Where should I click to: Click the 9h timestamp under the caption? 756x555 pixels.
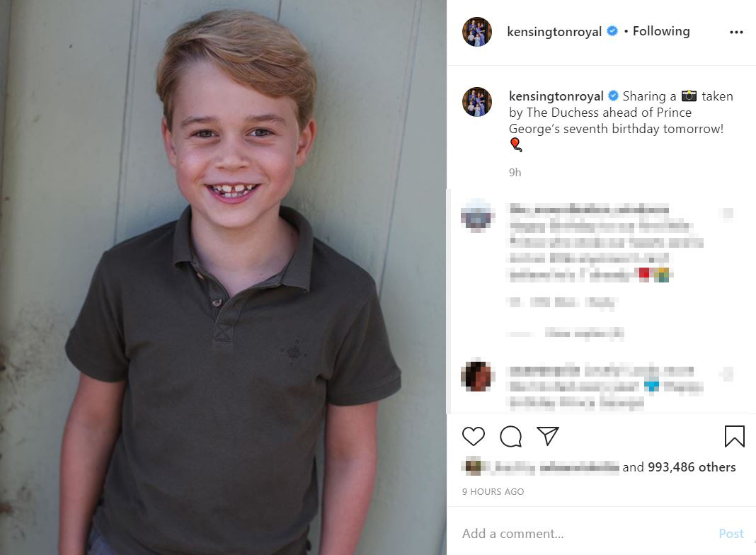point(515,172)
